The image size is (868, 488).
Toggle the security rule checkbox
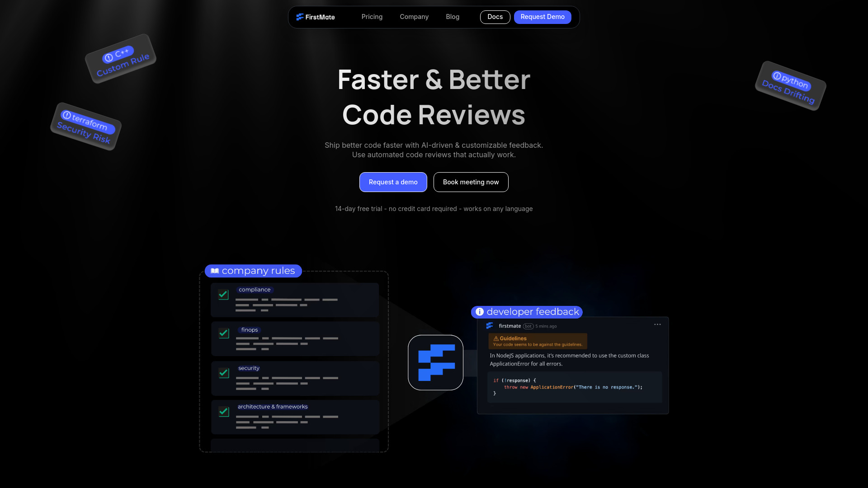tap(224, 372)
